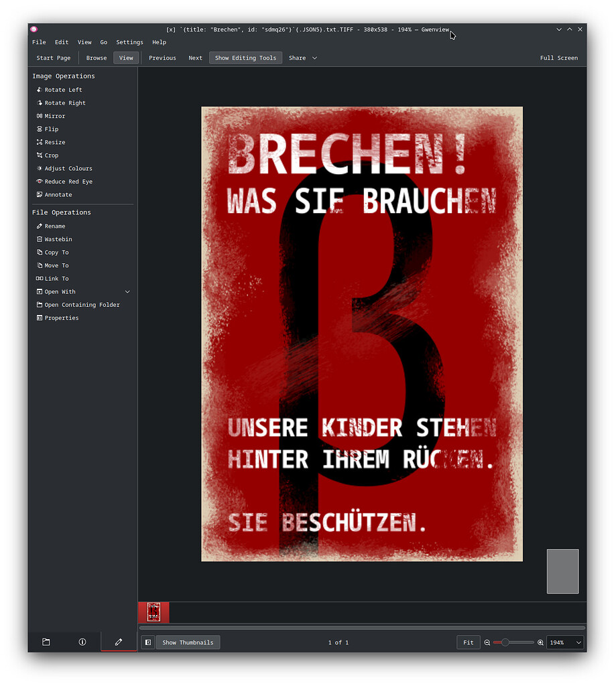The width and height of the screenshot is (616, 686).
Task: Move file to Wastebin
Action: click(58, 239)
